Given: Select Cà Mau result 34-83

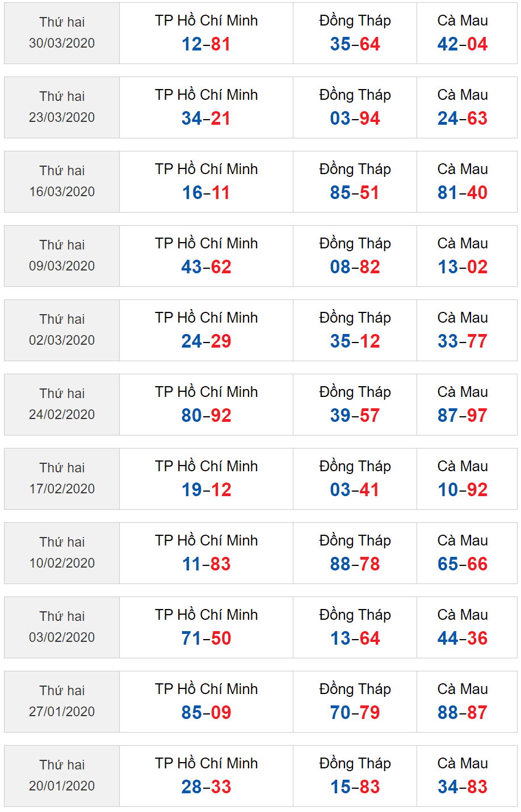Looking at the screenshot, I should pyautogui.click(x=463, y=787).
